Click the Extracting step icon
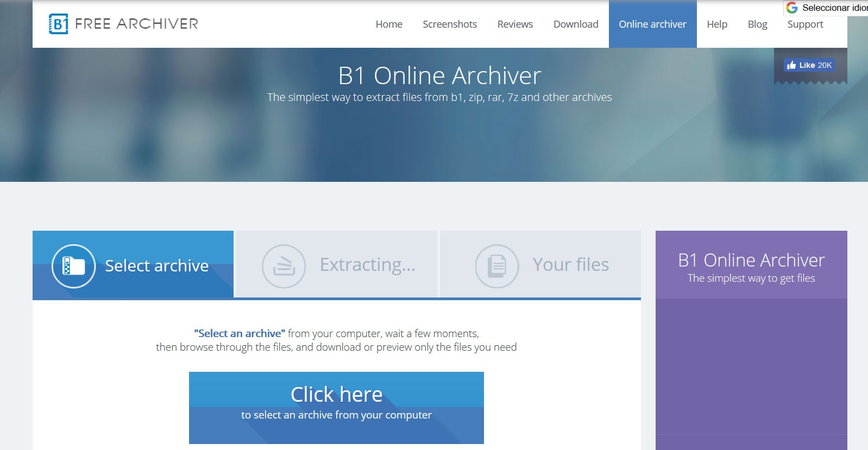 (284, 266)
